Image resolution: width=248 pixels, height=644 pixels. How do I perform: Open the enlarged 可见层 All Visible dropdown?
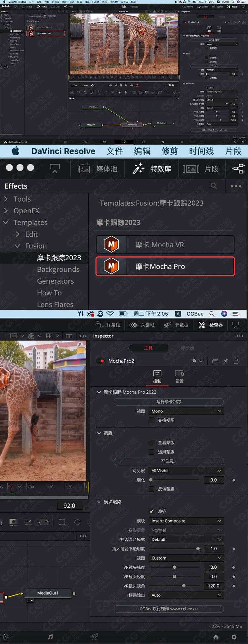(186, 471)
